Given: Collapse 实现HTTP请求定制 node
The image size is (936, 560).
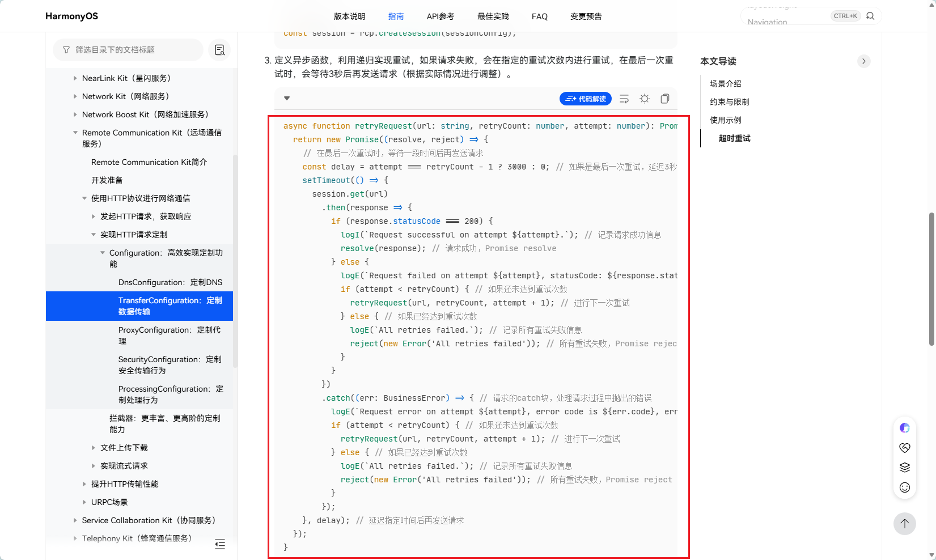Looking at the screenshot, I should pos(93,235).
